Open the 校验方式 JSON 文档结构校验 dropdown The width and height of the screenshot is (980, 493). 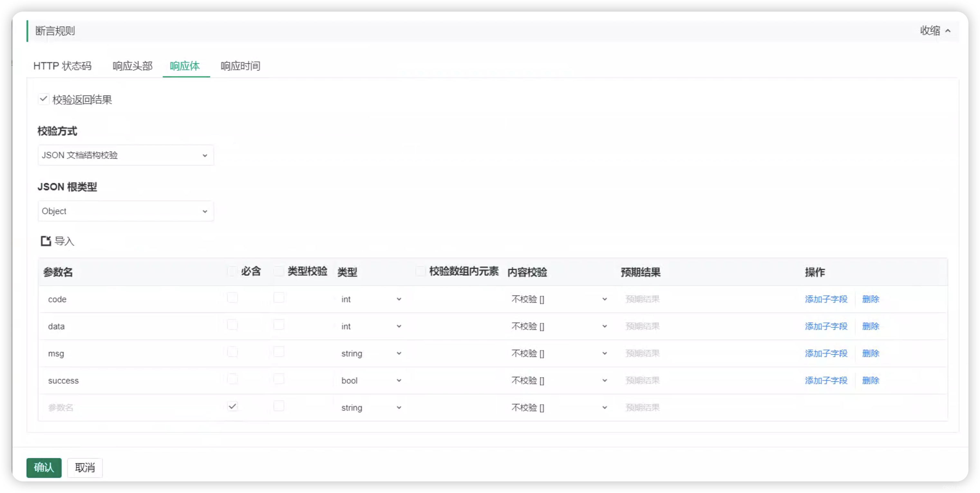click(126, 155)
